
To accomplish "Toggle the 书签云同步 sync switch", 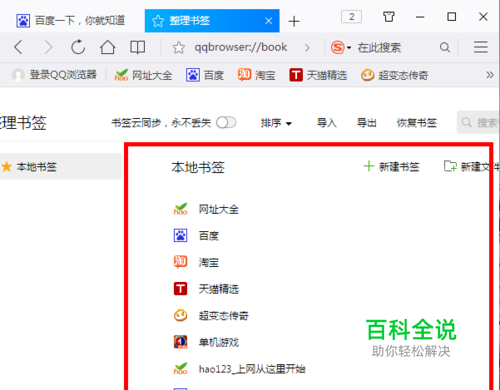I will pos(226,123).
